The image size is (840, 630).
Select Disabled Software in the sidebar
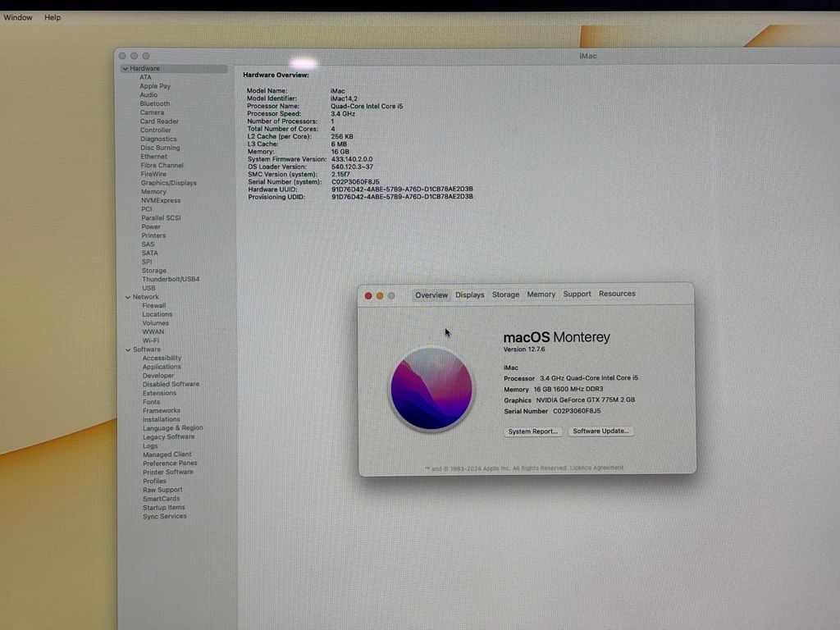[171, 384]
